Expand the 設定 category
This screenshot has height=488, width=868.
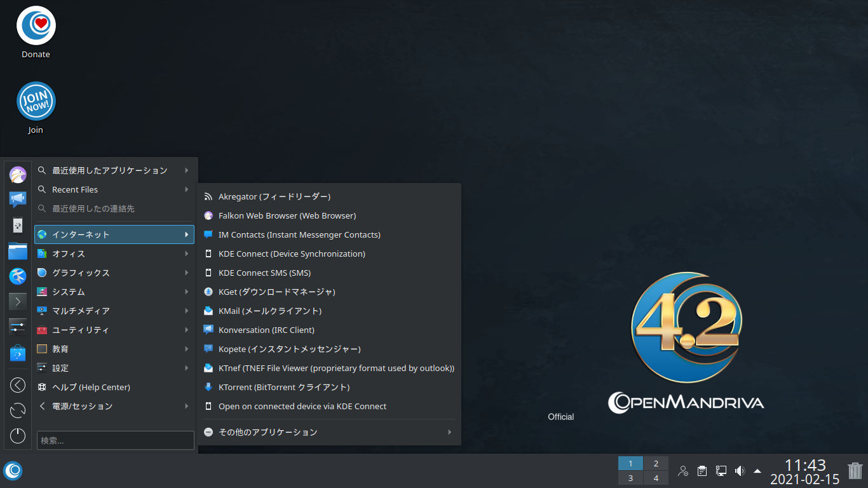click(x=114, y=368)
